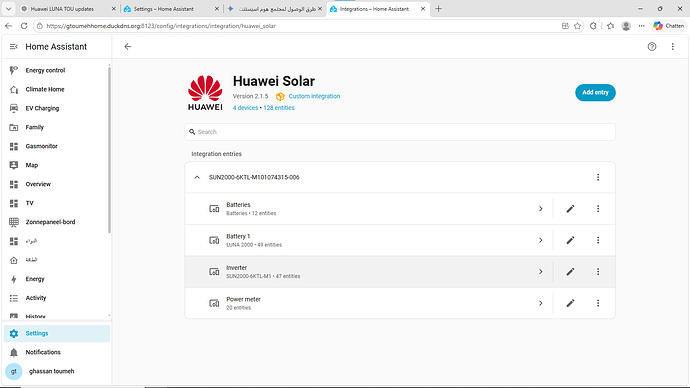Open Energy control in sidebar
Viewport: 690px width, 388px height.
pyautogui.click(x=56, y=70)
